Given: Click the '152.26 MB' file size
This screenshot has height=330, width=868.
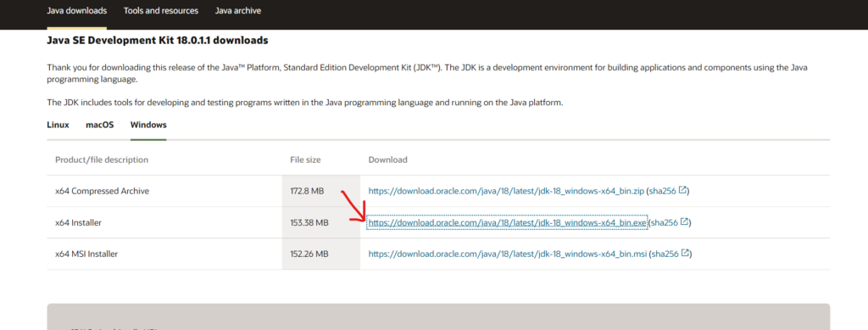Looking at the screenshot, I should (309, 254).
